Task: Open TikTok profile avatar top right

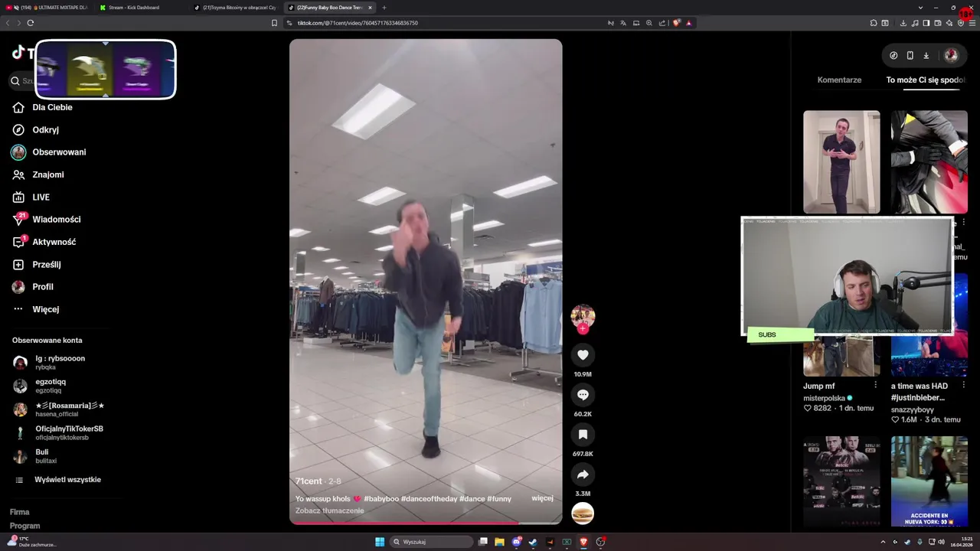Action: (x=951, y=55)
